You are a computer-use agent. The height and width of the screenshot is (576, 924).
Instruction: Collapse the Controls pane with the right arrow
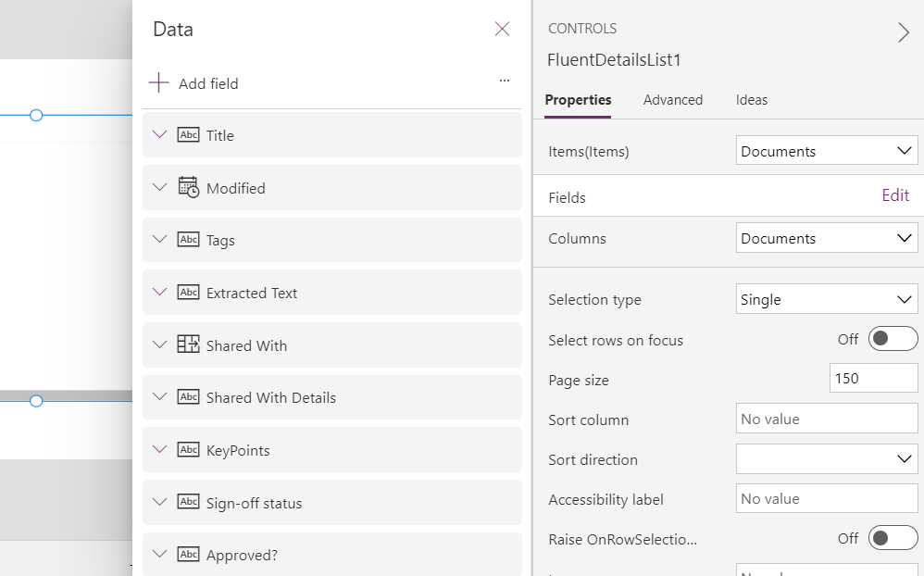coord(904,32)
